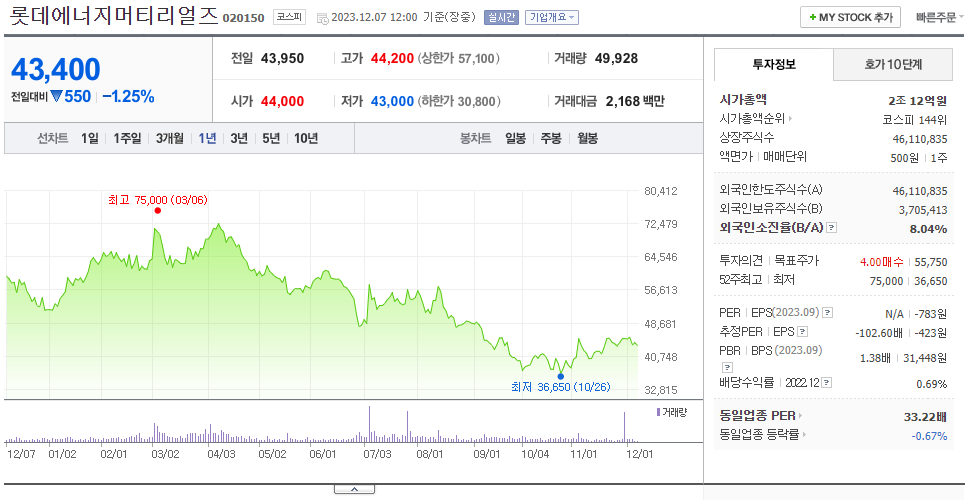The height and width of the screenshot is (500, 968).
Task: Click the 거래대금 value 2,168 백만
Action: (635, 101)
